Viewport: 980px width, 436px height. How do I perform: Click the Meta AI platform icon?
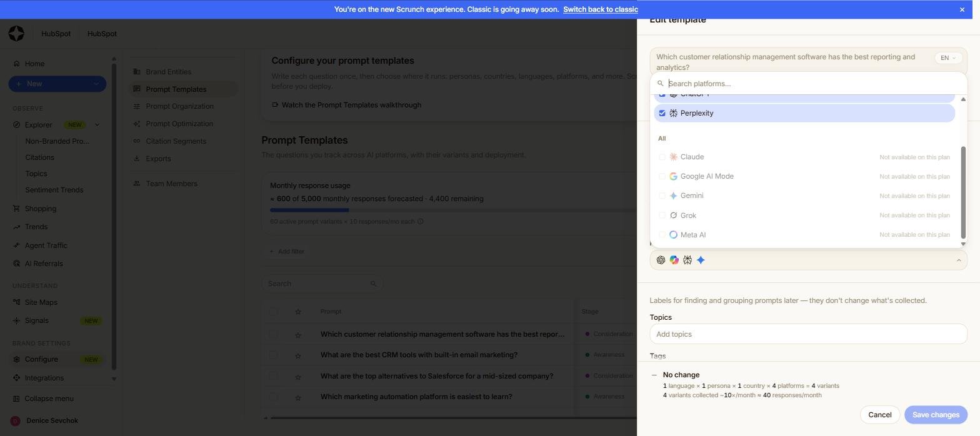click(x=673, y=235)
